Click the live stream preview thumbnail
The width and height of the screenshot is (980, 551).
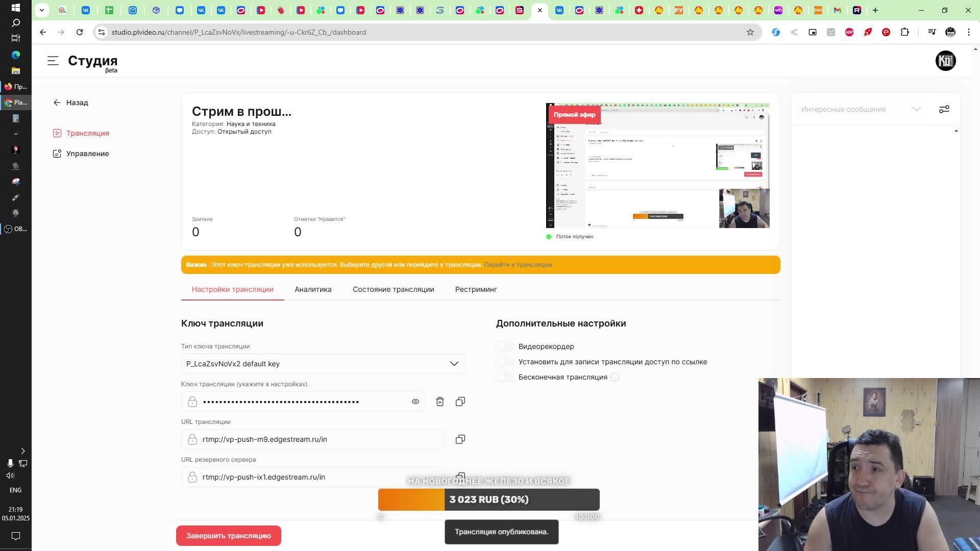tap(657, 166)
